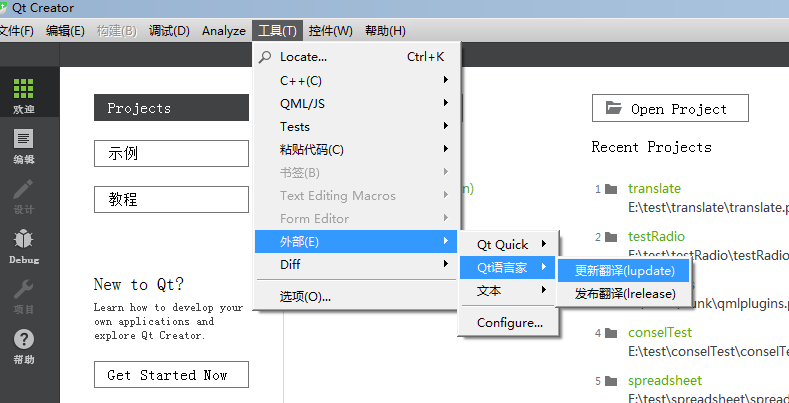789x403 pixels.
Task: Expand the QML/JS submenu
Action: (357, 104)
